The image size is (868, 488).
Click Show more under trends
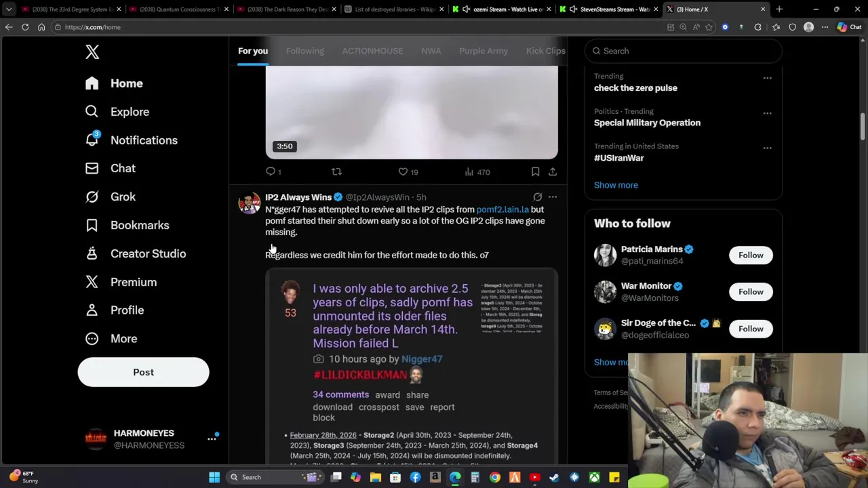[616, 185]
